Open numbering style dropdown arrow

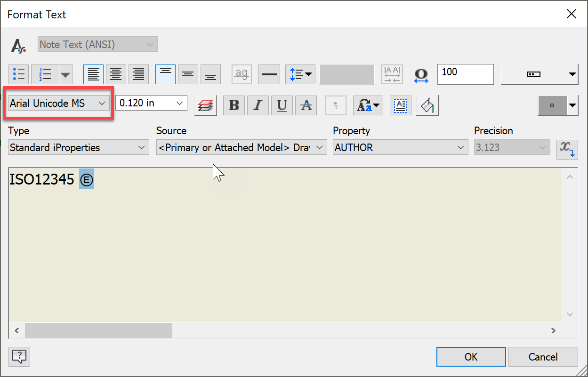[x=65, y=74]
